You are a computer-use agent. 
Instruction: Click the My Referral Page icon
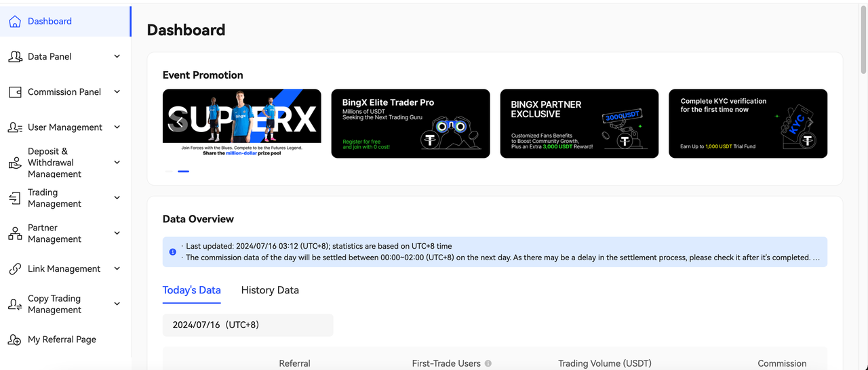coord(14,340)
